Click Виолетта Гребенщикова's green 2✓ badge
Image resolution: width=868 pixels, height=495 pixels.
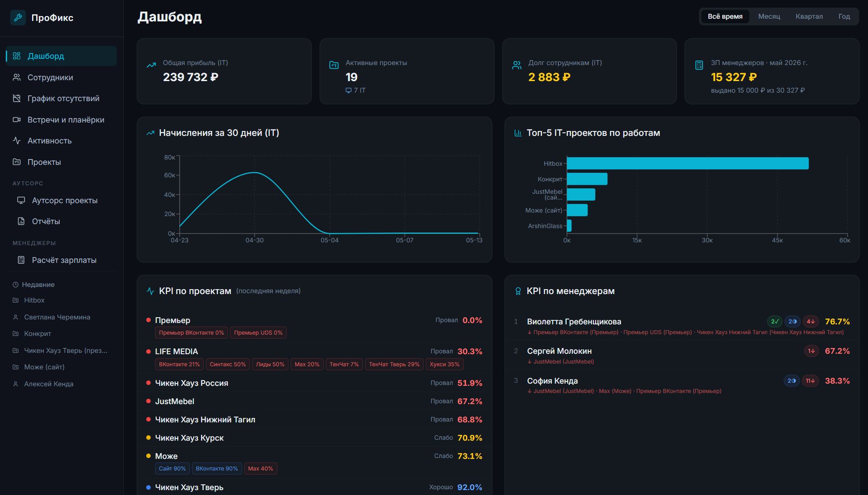(x=775, y=322)
